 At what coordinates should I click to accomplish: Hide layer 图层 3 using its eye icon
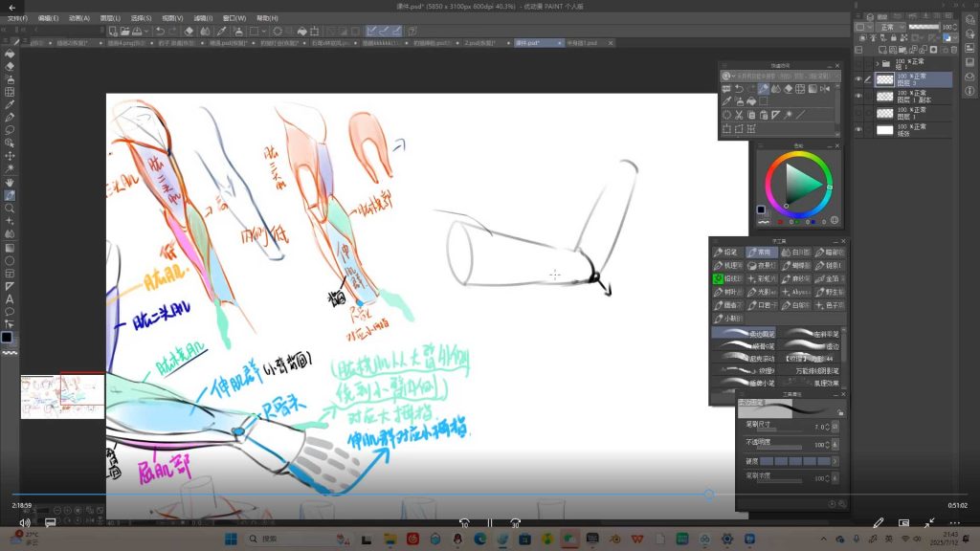point(858,80)
